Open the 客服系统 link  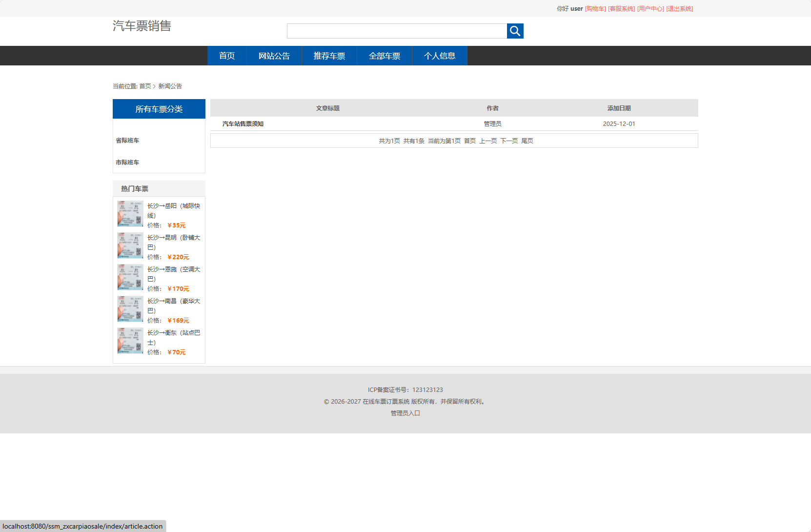(622, 8)
